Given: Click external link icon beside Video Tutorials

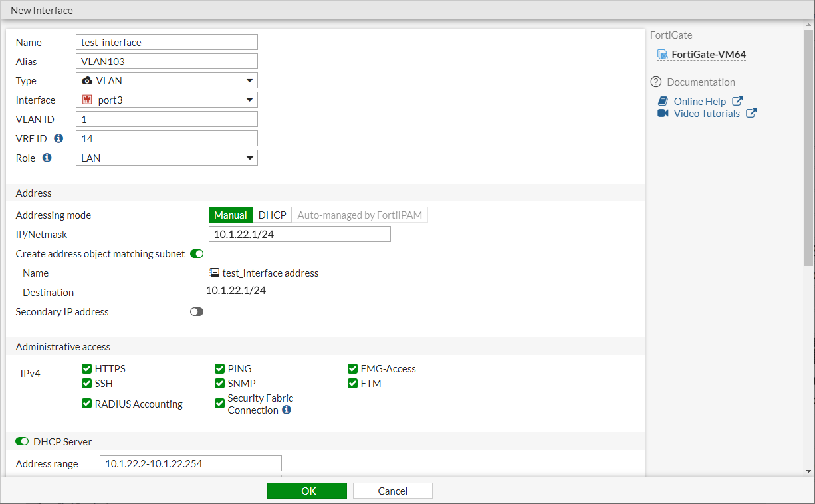Looking at the screenshot, I should [751, 113].
